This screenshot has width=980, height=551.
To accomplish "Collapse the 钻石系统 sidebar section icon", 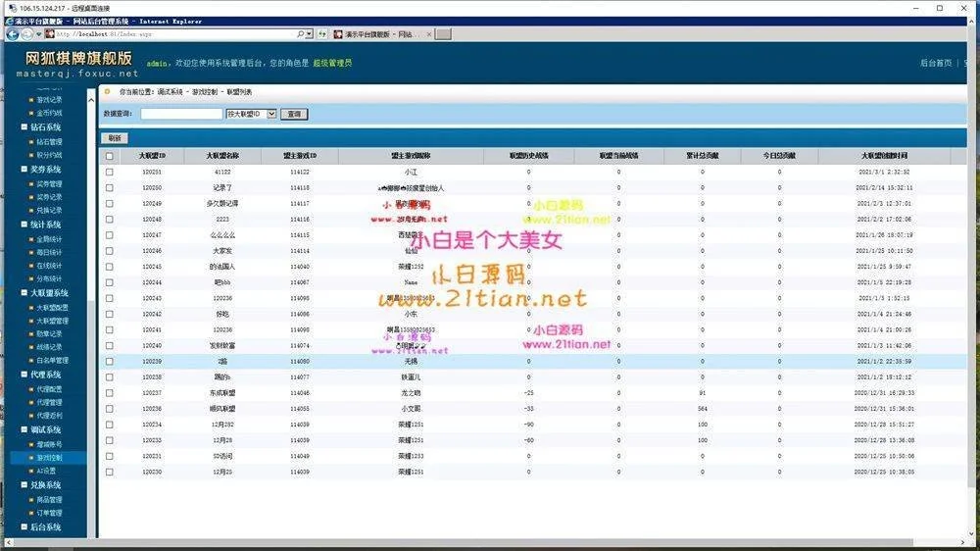I will (x=24, y=127).
